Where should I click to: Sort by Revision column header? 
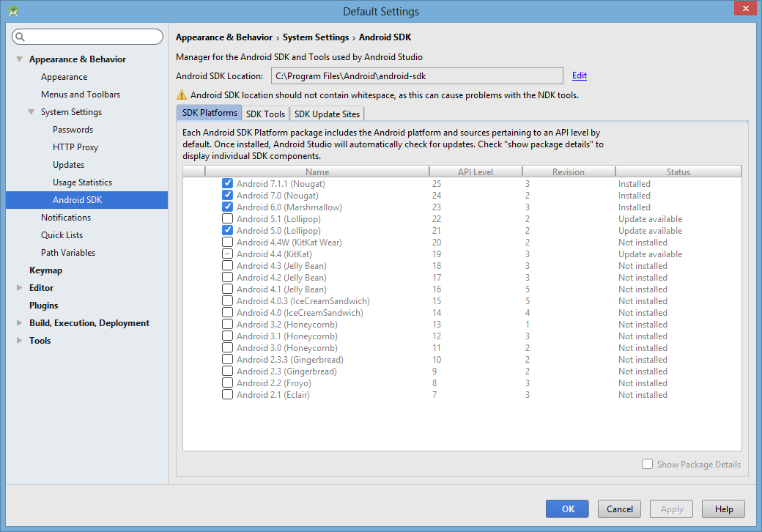click(568, 171)
